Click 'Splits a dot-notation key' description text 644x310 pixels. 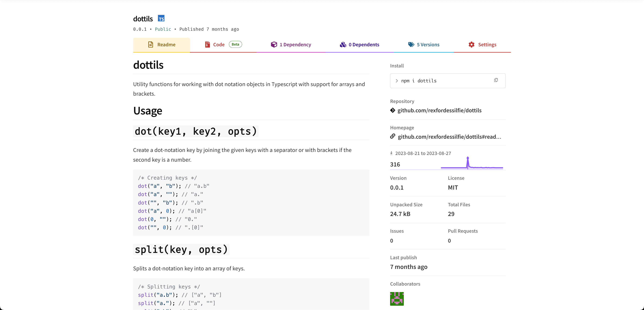coord(189,268)
